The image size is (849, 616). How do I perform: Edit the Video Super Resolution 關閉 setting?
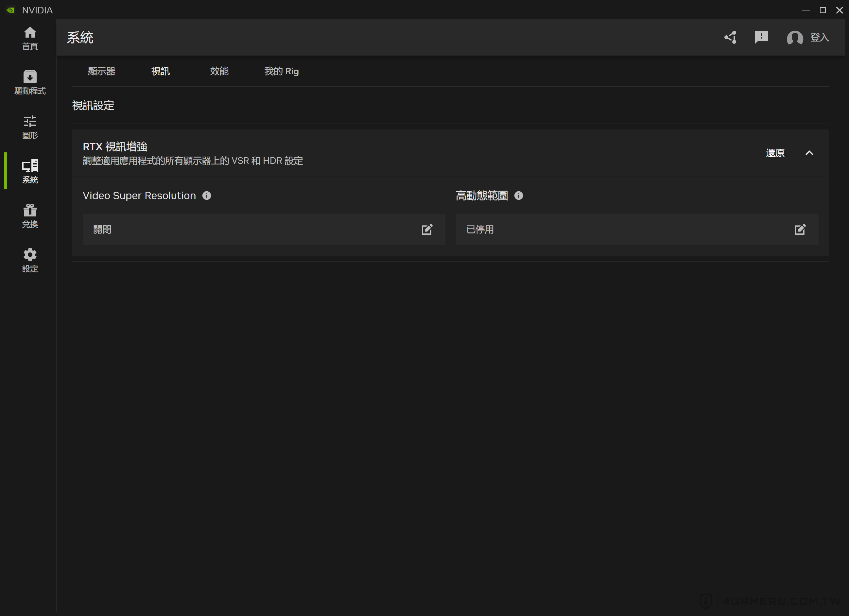[427, 230]
